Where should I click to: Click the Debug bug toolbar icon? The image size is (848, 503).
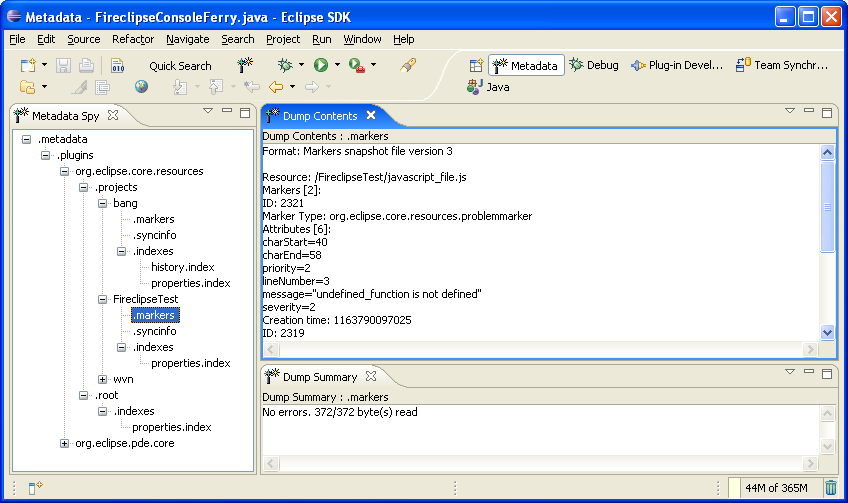285,65
